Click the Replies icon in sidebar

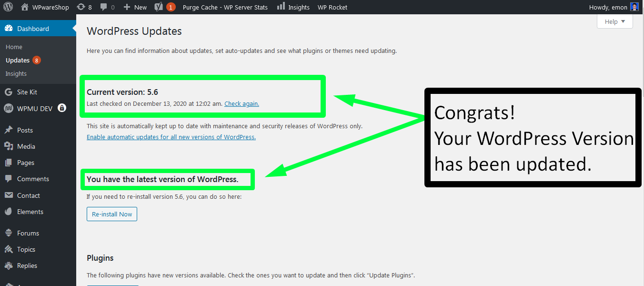pyautogui.click(x=9, y=266)
